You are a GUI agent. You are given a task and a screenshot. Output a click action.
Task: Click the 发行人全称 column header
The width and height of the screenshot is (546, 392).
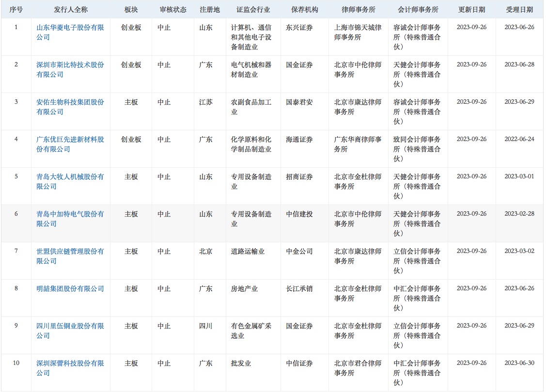71,9
